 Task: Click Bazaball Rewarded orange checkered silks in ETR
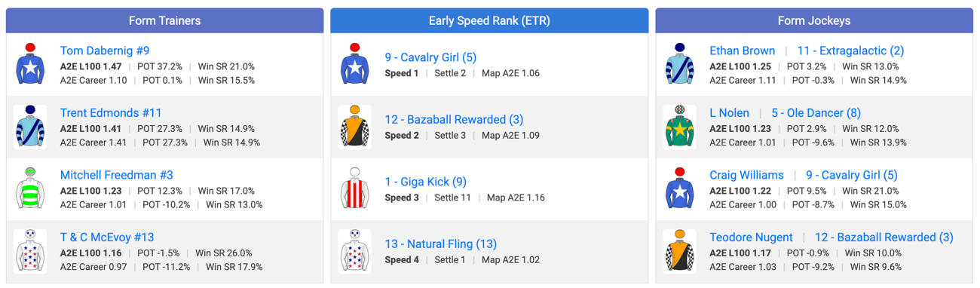[x=354, y=127]
